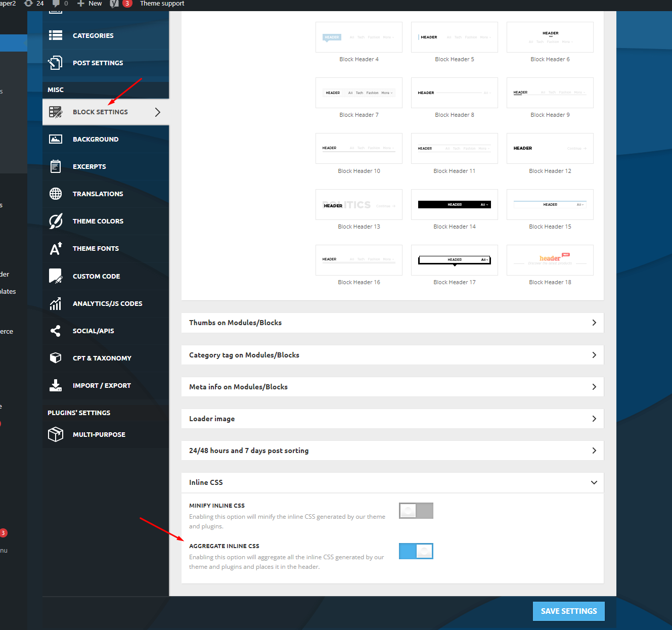Choose Block Header 16 thumbnail
672x630 pixels.
click(x=359, y=260)
